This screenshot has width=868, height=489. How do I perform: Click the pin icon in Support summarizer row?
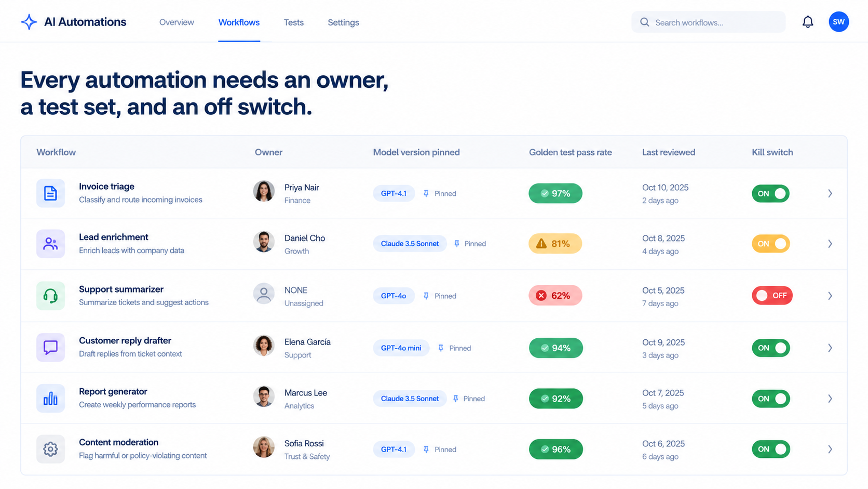[x=426, y=296]
